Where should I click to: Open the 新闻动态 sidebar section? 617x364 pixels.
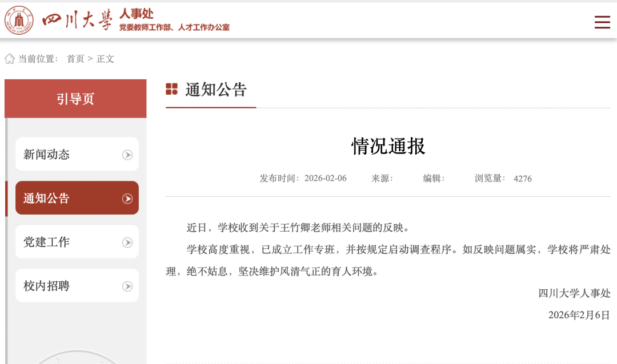47,155
